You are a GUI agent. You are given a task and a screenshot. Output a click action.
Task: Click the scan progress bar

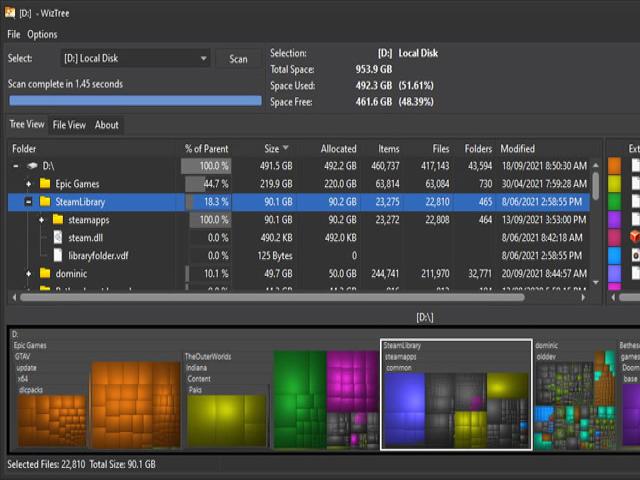click(x=135, y=100)
